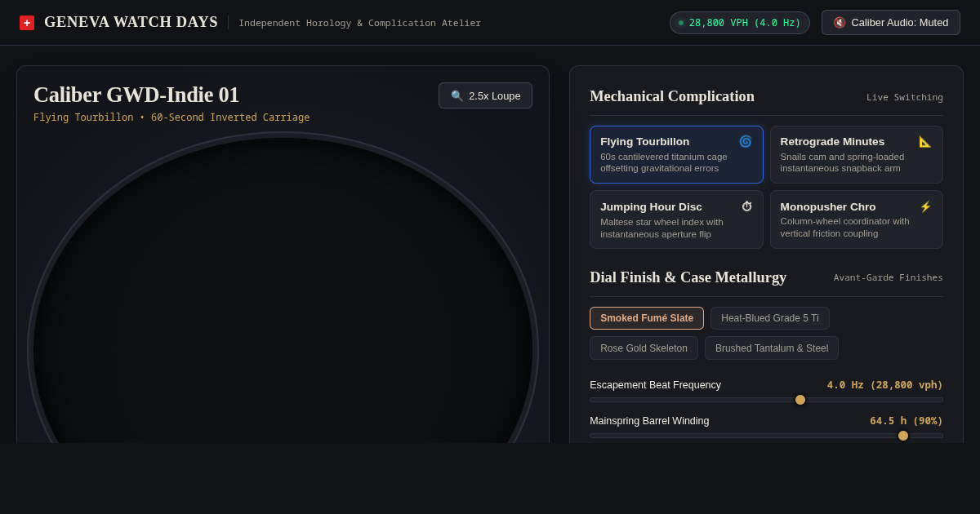Click the 'Live Switching' label
The width and height of the screenshot is (980, 514).
coord(905,97)
